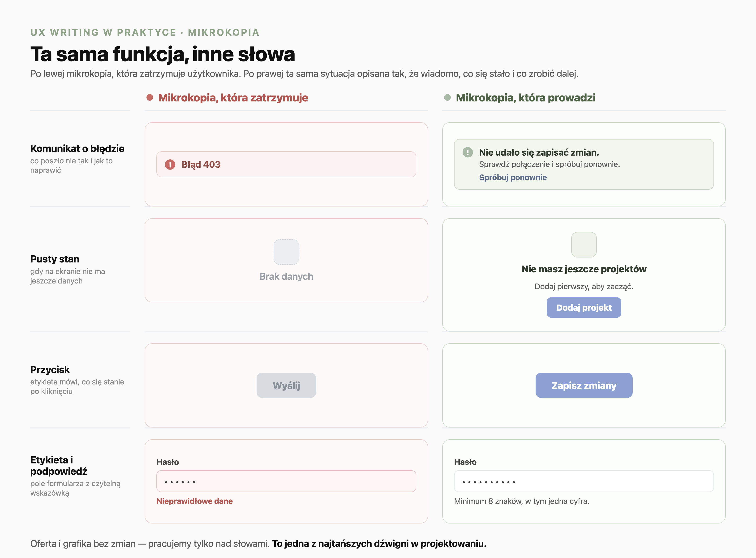The height and width of the screenshot is (558, 756).
Task: Click the Zapisz zmiany button
Action: click(x=584, y=385)
